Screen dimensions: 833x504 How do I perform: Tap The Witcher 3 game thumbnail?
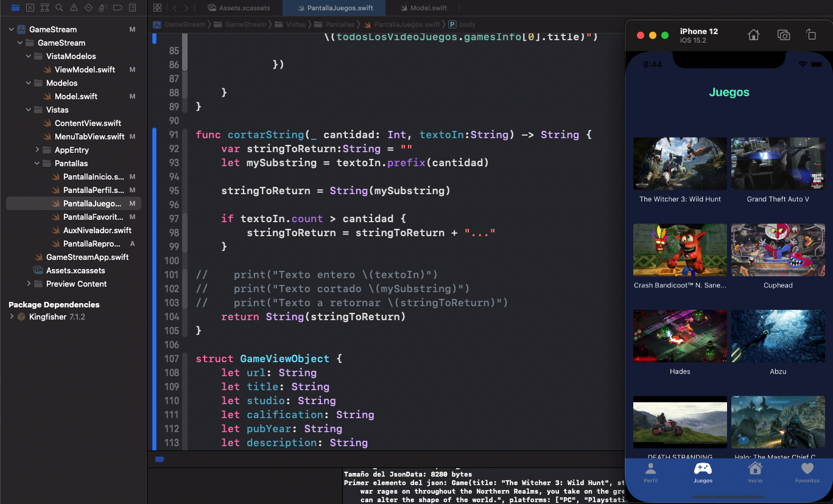(x=680, y=164)
